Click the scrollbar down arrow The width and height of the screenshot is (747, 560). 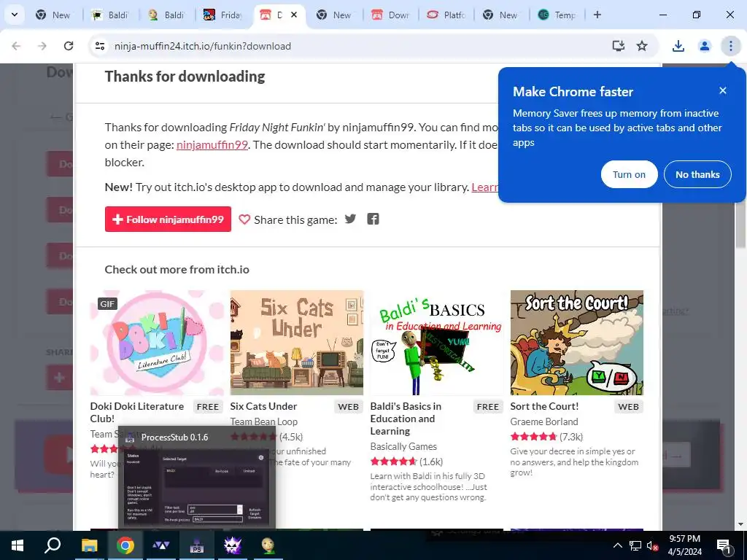pos(740,524)
